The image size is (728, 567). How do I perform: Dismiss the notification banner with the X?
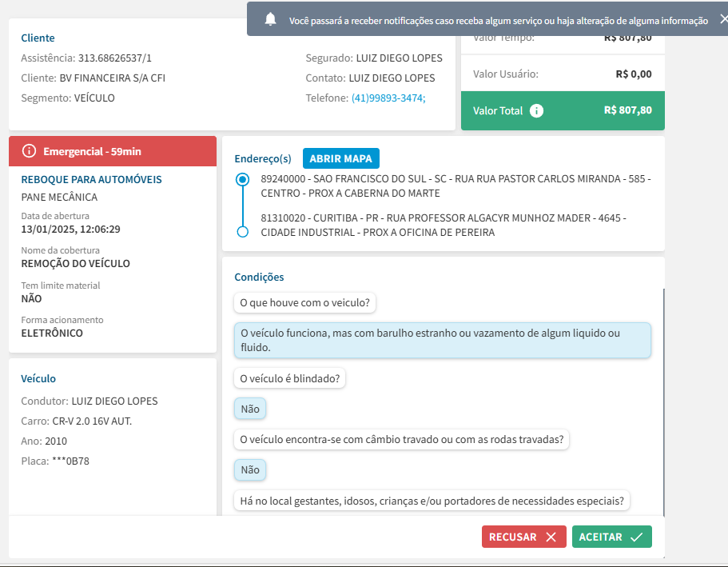(723, 19)
